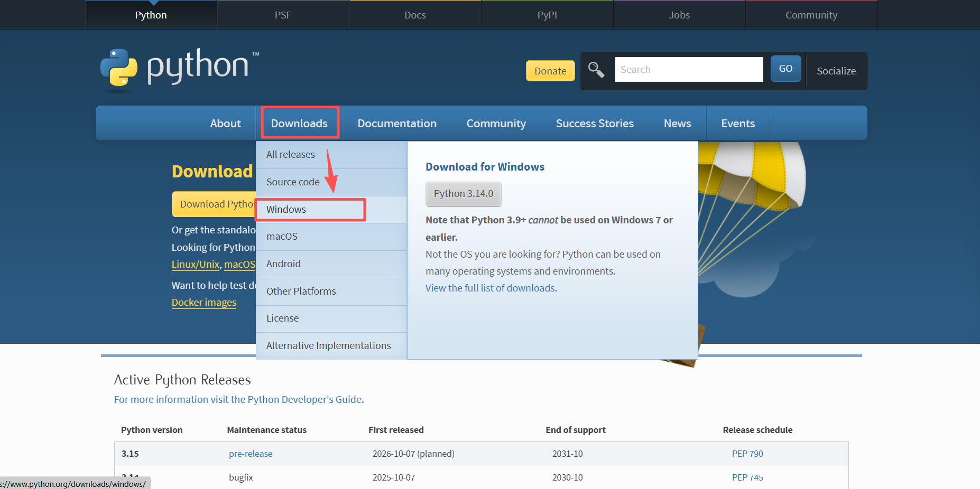980x489 pixels.
Task: Click the 3.15 version cell
Action: point(130,454)
